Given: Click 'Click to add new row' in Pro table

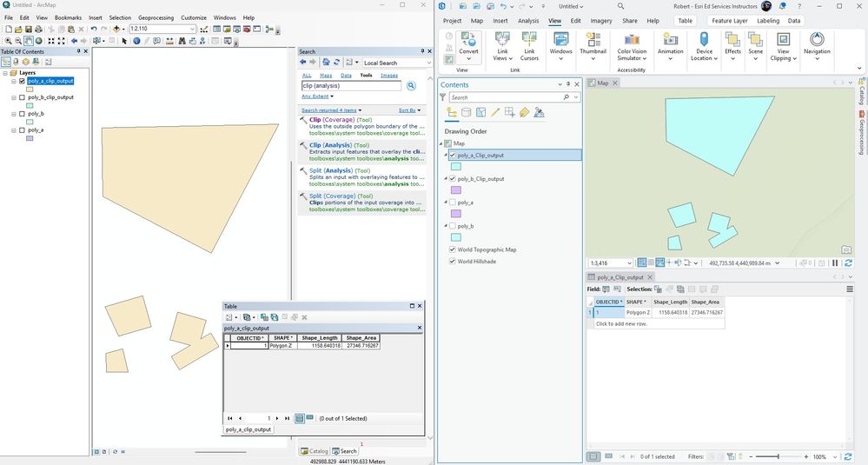Looking at the screenshot, I should (621, 324).
